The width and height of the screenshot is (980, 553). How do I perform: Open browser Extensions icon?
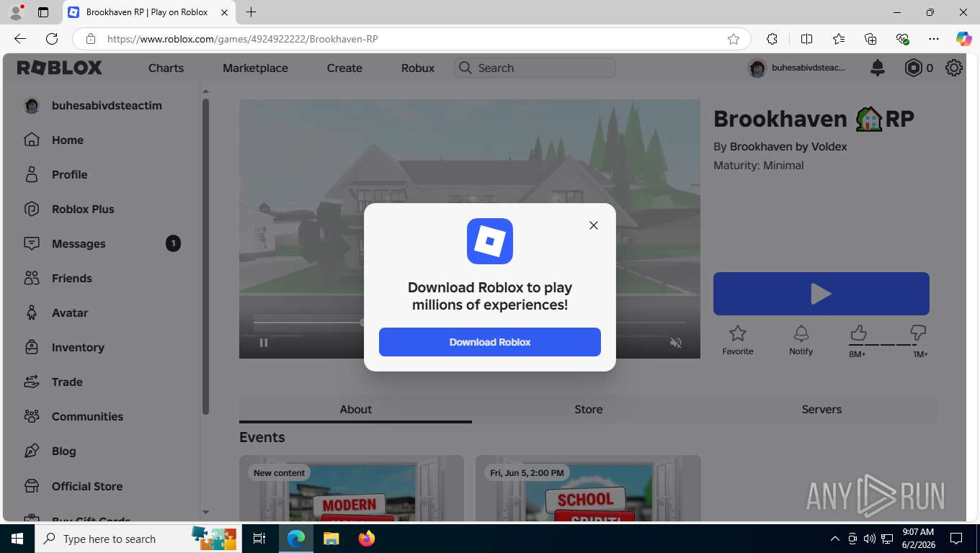click(772, 39)
